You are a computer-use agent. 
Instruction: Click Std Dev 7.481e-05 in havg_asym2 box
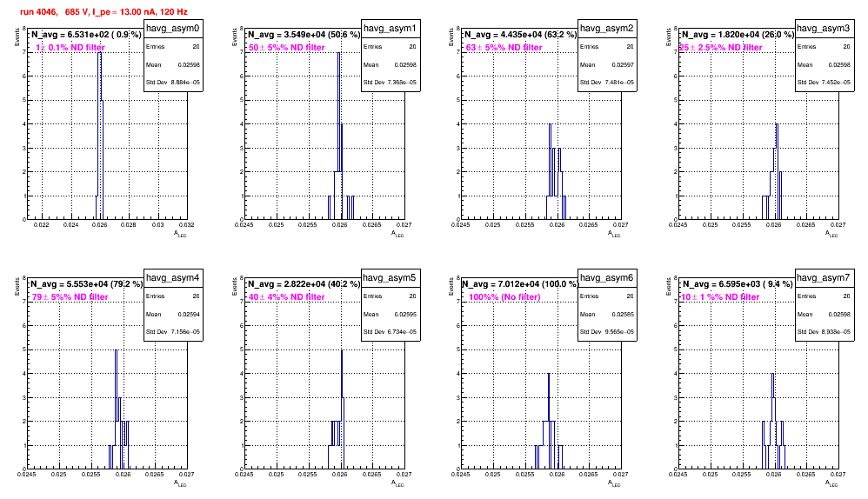pos(607,83)
